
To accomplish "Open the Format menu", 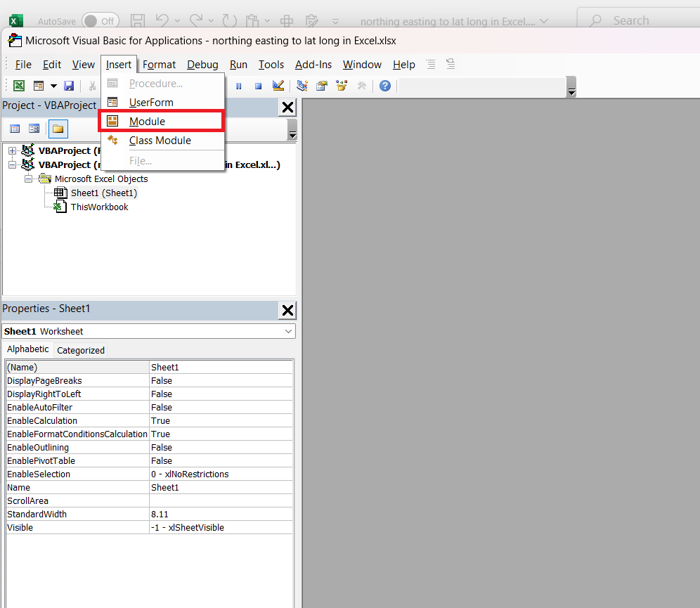I will pyautogui.click(x=159, y=65).
